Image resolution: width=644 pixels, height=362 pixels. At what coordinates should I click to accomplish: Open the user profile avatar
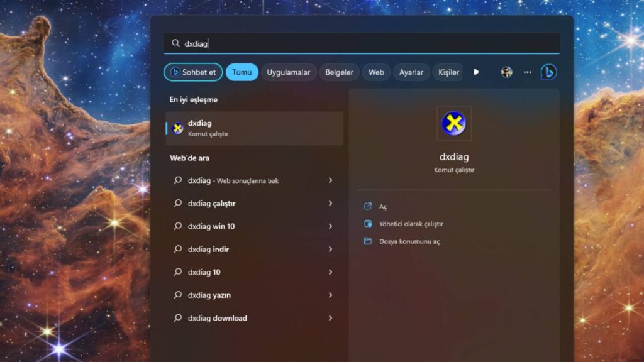pyautogui.click(x=506, y=72)
